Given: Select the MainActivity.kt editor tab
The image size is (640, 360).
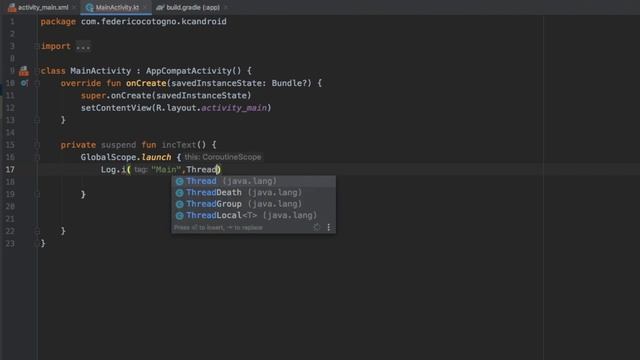Looking at the screenshot, I should [116, 7].
